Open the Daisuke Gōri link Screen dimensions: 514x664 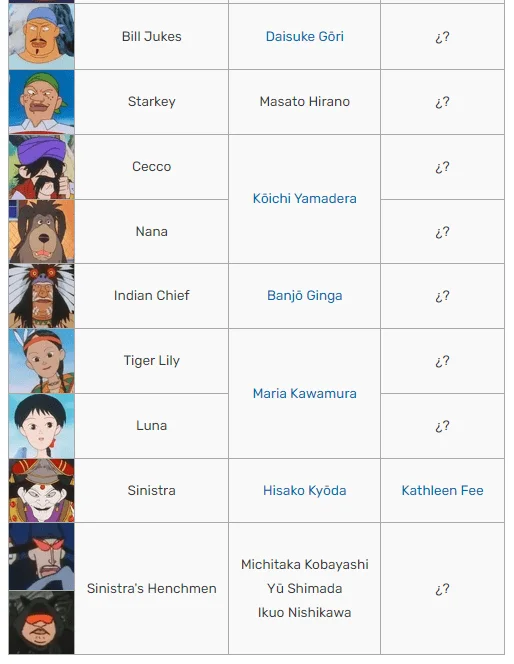pyautogui.click(x=304, y=36)
